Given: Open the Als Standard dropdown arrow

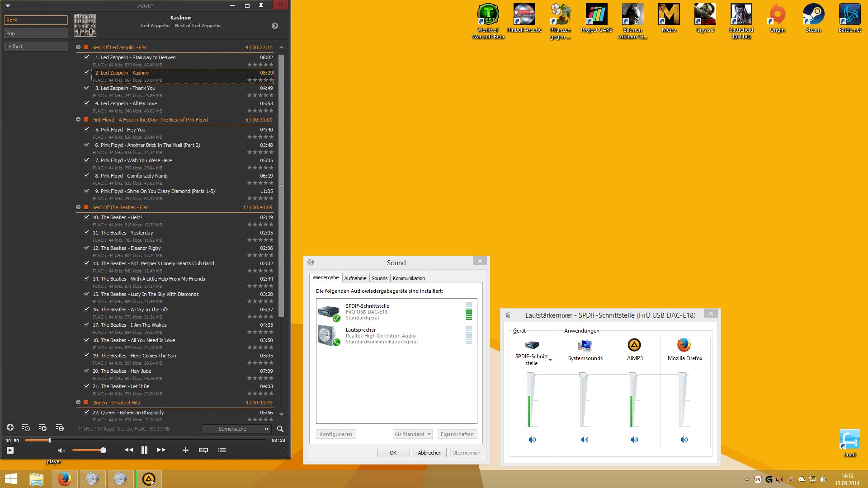Looking at the screenshot, I should [429, 434].
